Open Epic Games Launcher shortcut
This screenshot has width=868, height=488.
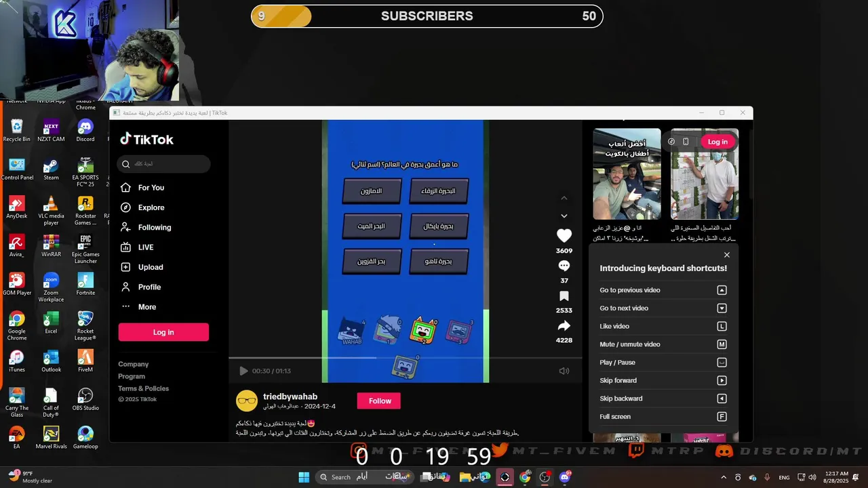85,249
